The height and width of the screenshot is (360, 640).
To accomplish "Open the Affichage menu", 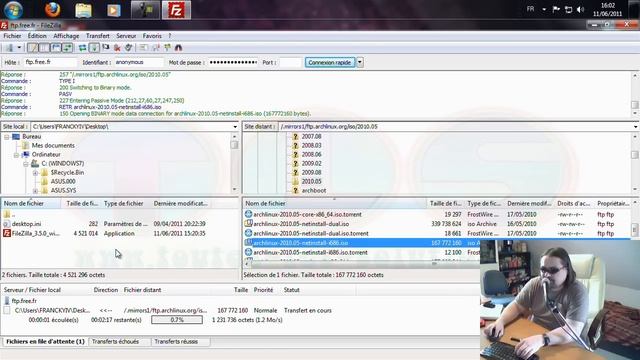I will point(66,36).
